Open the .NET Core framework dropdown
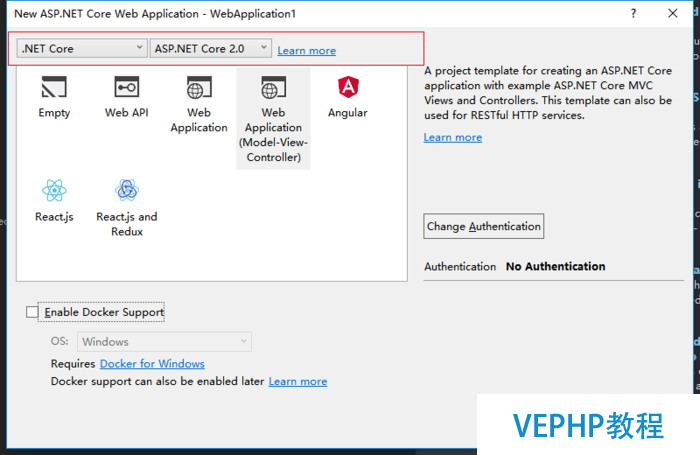The height and width of the screenshot is (455, 700). pos(82,48)
